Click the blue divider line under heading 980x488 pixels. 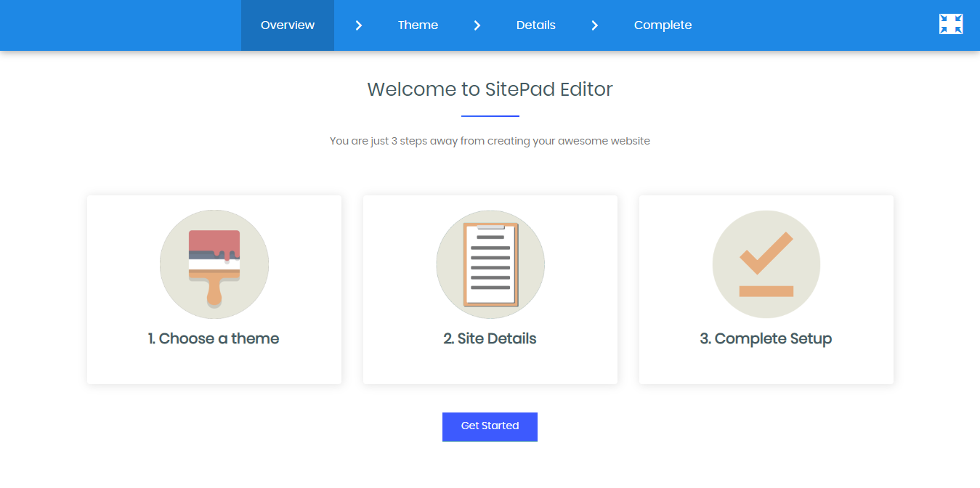point(490,116)
